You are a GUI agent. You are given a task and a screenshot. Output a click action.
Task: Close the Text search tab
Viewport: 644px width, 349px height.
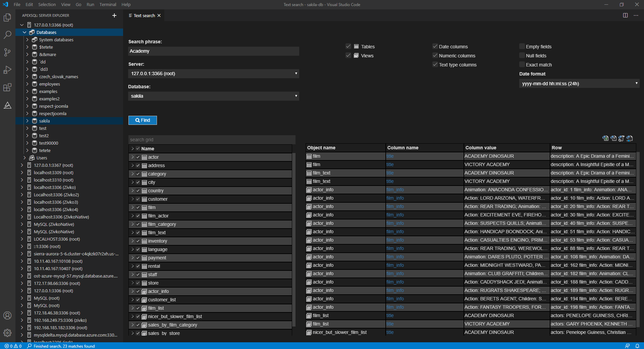click(x=159, y=15)
